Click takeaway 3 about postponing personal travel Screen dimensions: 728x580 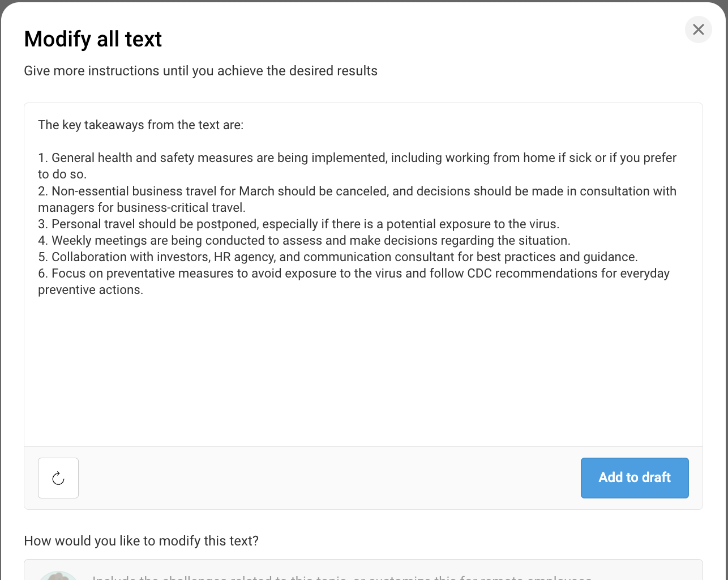(x=298, y=224)
